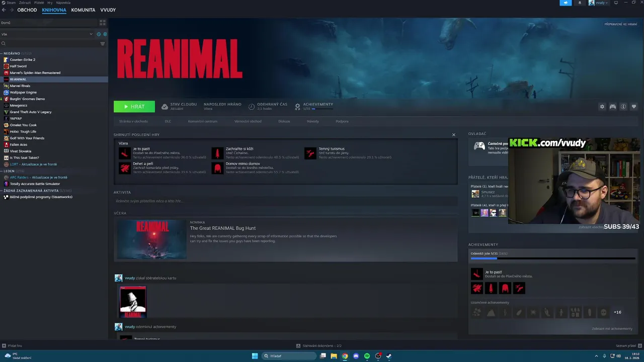The image size is (644, 362).
Task: Open the DLC link
Action: click(x=168, y=121)
